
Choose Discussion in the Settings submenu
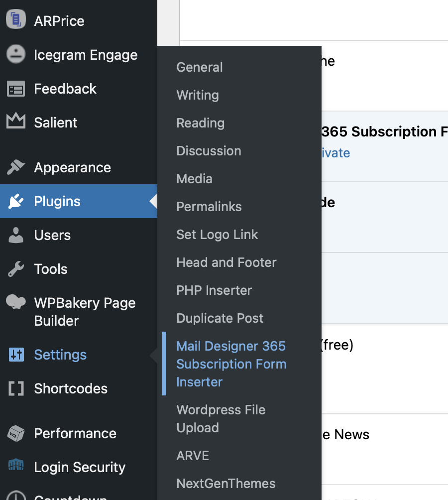coord(209,151)
